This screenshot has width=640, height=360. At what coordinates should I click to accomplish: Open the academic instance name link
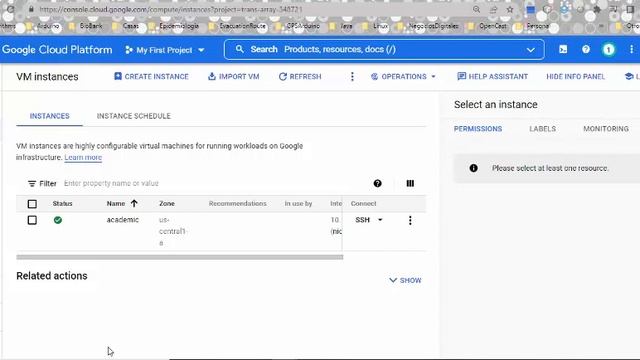pyautogui.click(x=122, y=220)
